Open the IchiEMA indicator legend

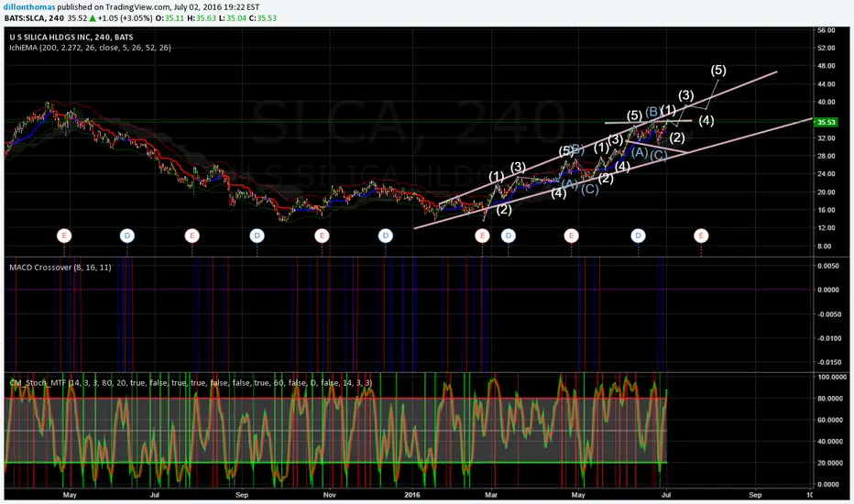pyautogui.click(x=90, y=48)
